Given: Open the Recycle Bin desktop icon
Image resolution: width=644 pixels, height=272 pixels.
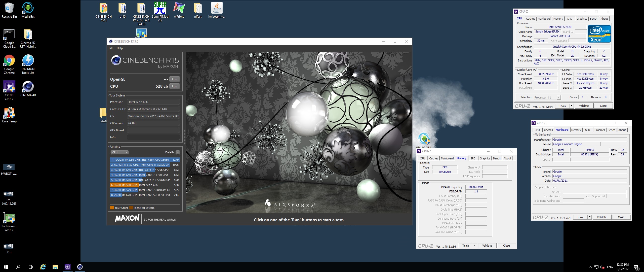Looking at the screenshot, I should (x=9, y=10).
